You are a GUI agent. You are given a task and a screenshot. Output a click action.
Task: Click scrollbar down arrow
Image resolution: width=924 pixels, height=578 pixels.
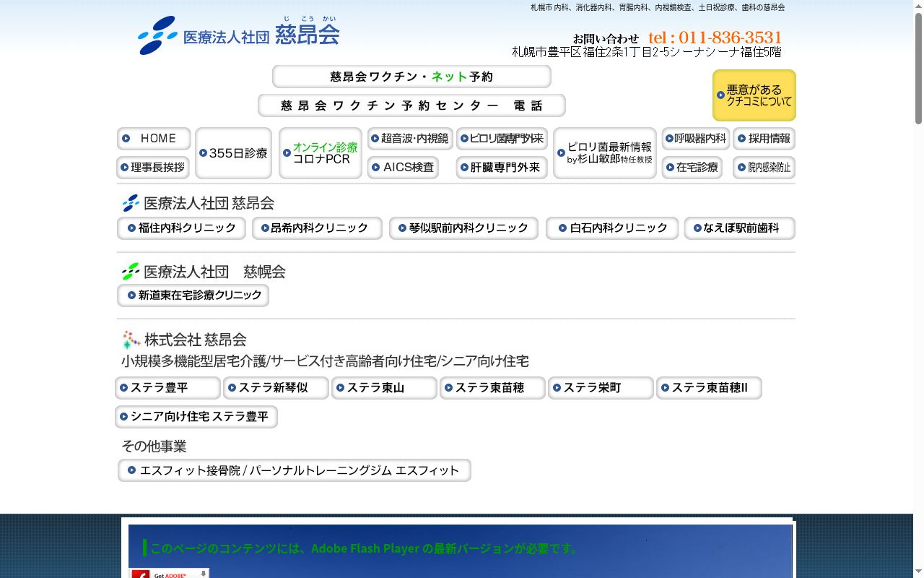pyautogui.click(x=918, y=572)
